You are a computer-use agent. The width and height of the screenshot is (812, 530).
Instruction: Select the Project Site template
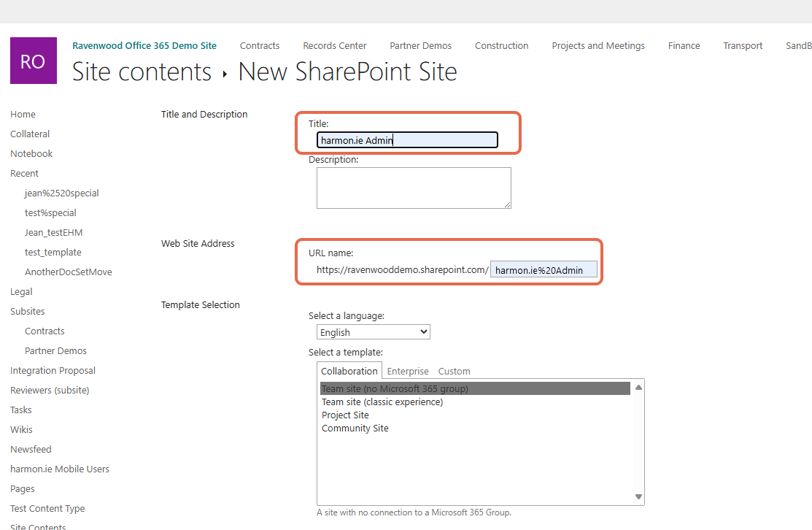pyautogui.click(x=345, y=415)
